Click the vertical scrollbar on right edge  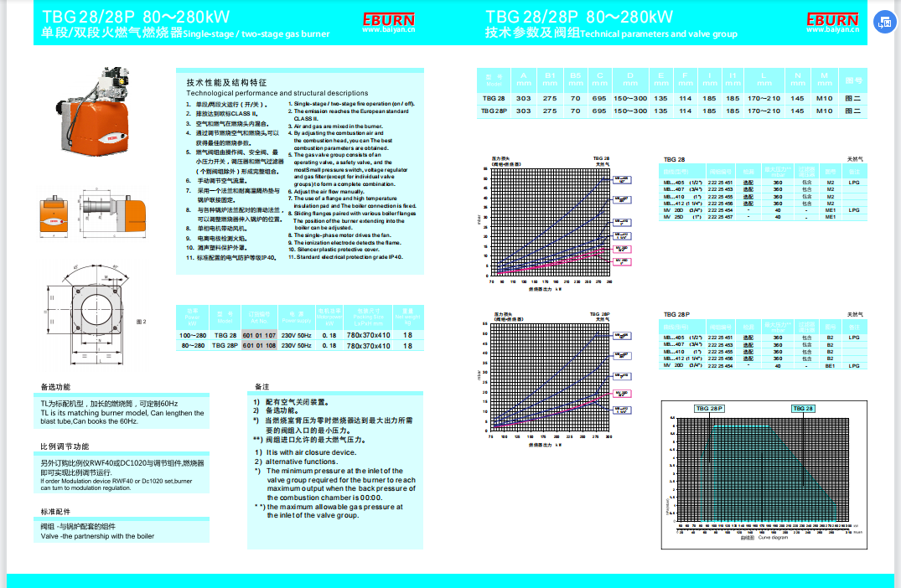896,293
